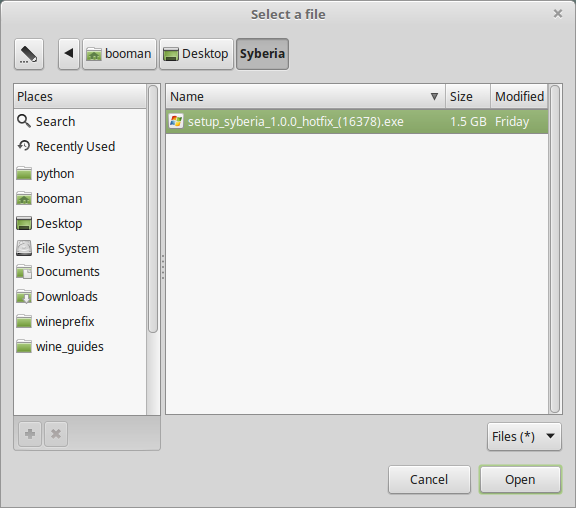Screen dimensions: 576x508
Task: Click remove bookmark X button
Action: (x=56, y=434)
